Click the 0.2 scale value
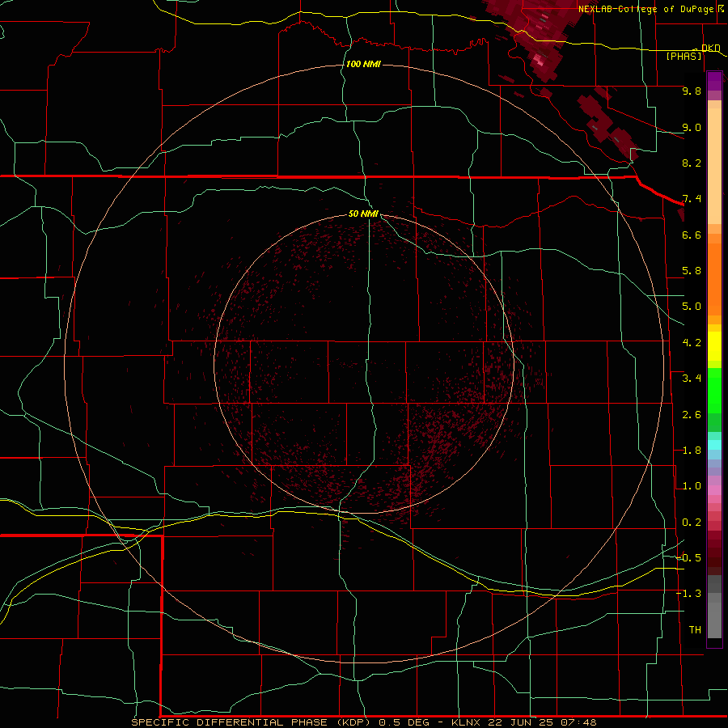This screenshot has height=728, width=728. click(x=692, y=523)
